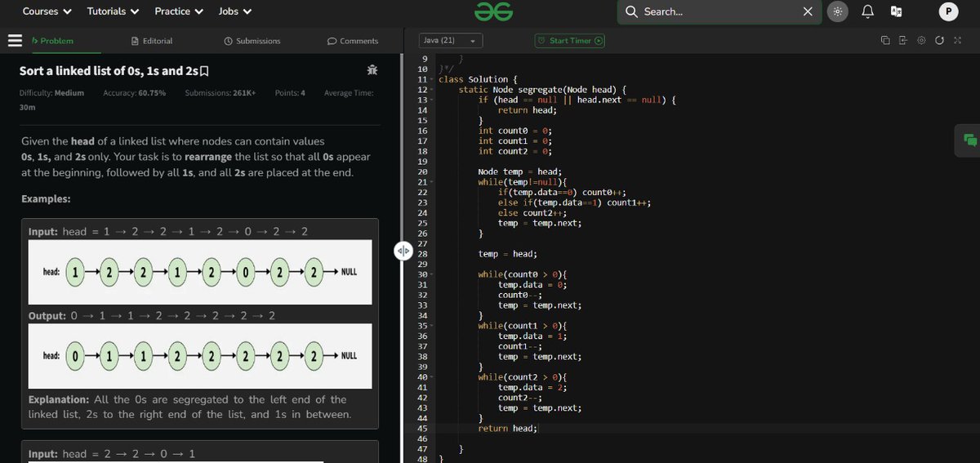The width and height of the screenshot is (980, 463).
Task: Click the sorted output list diagram
Action: coord(200,355)
